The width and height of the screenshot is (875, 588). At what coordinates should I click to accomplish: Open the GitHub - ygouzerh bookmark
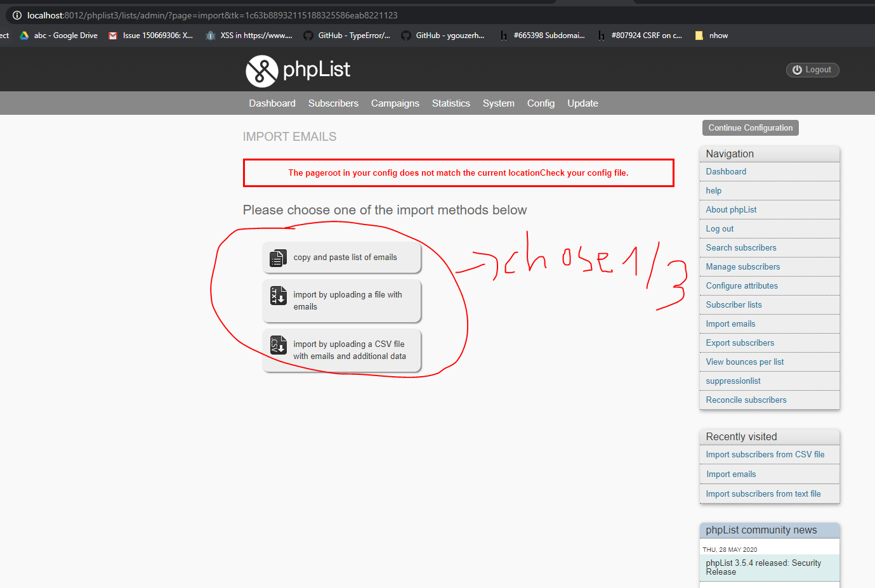pos(443,36)
